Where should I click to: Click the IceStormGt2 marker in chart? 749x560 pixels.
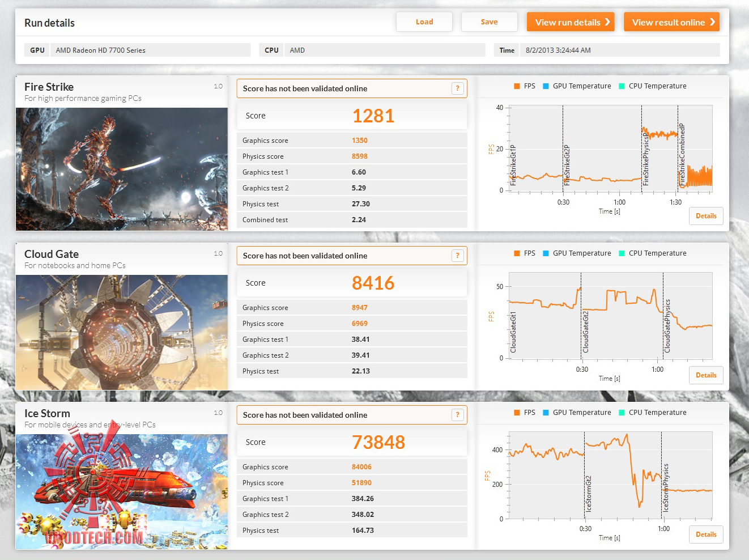click(588, 494)
